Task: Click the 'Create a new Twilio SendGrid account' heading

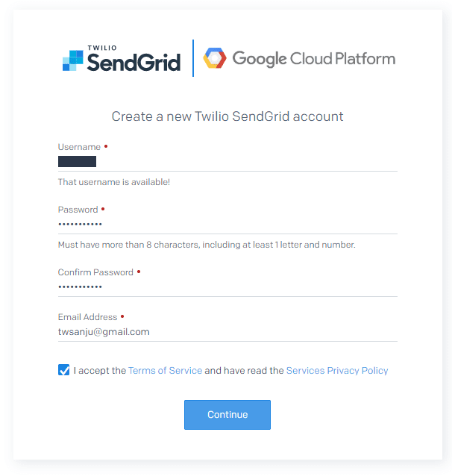Action: (227, 116)
